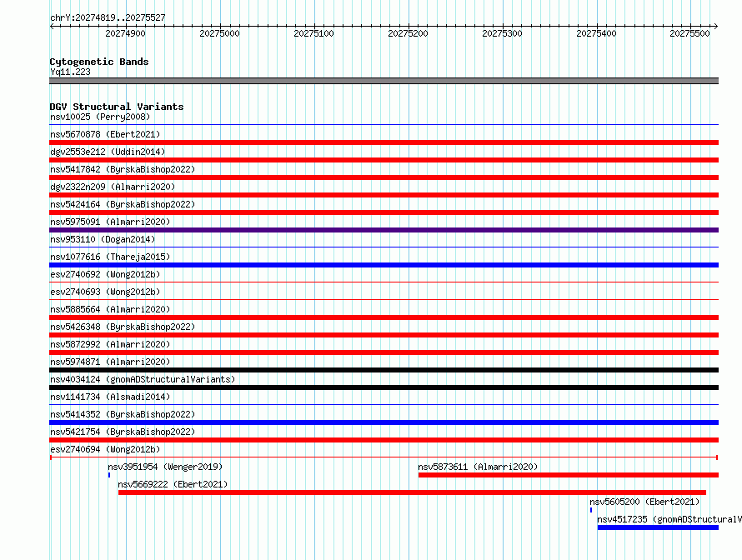
Task: Select nsv5885664 (Almarri2020) label
Action: pyautogui.click(x=110, y=309)
